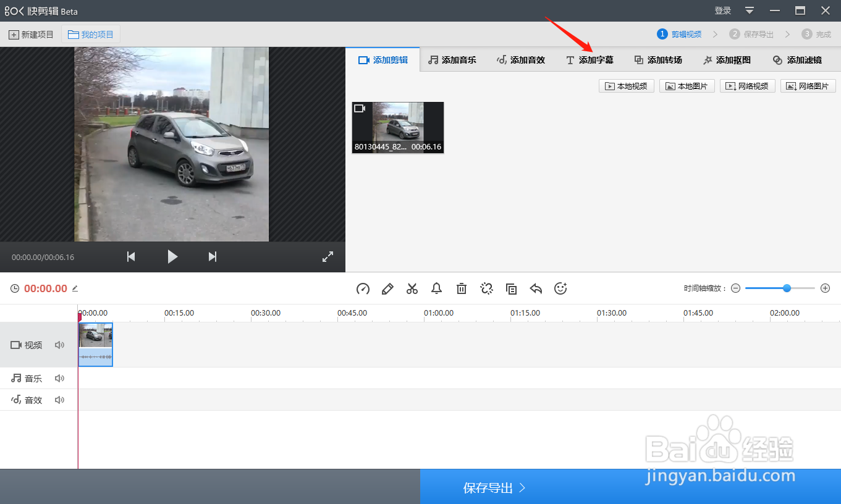841x504 pixels.
Task: Zoom out timeline with minus icon
Action: pos(735,288)
